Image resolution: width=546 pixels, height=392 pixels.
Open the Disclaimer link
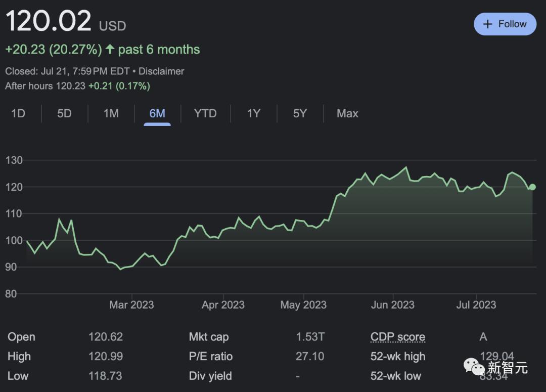pos(161,71)
